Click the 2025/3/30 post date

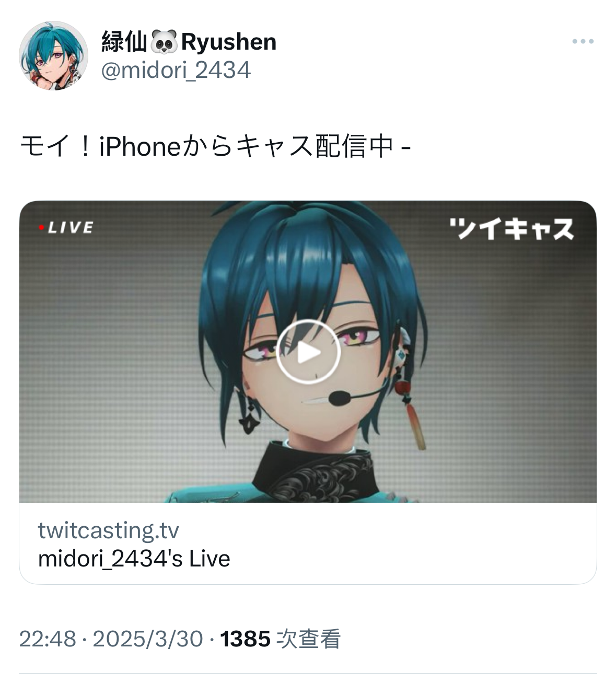click(148, 639)
